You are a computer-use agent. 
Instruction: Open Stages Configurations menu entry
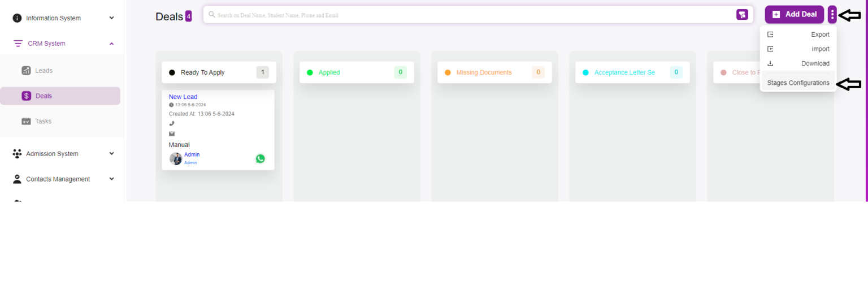[798, 83]
